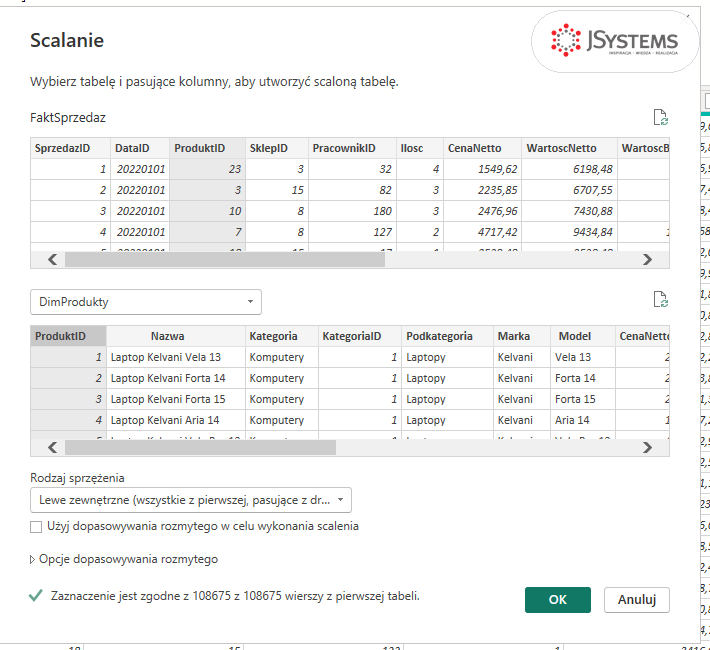Cancel merge with the Anuluj button
Screen dimensions: 710x650
[637, 600]
